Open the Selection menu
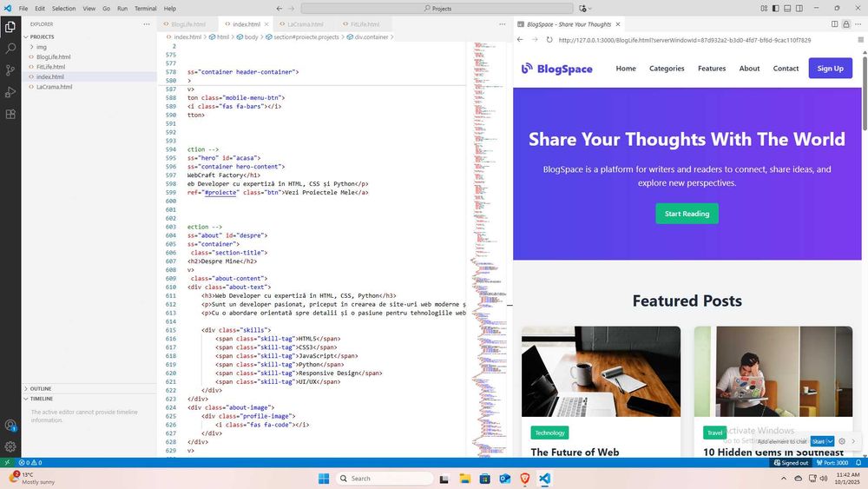Screen dimensions: 868x489 coord(63,9)
